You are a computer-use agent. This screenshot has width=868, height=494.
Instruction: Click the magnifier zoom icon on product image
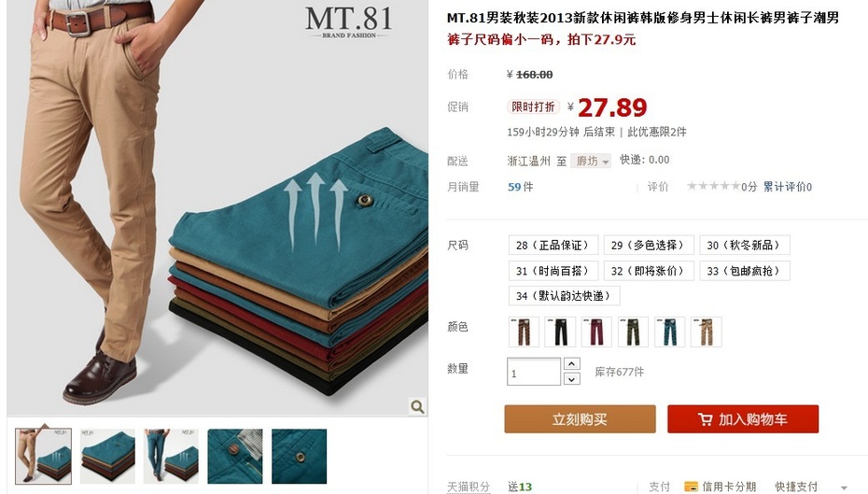(417, 407)
